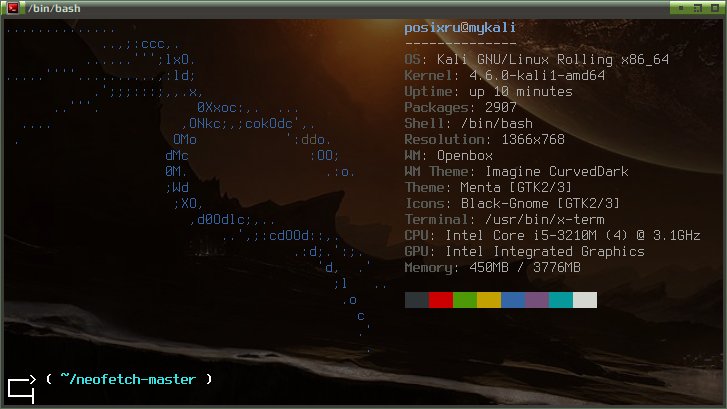Click the white color block
The height and width of the screenshot is (409, 727).
click(x=585, y=300)
